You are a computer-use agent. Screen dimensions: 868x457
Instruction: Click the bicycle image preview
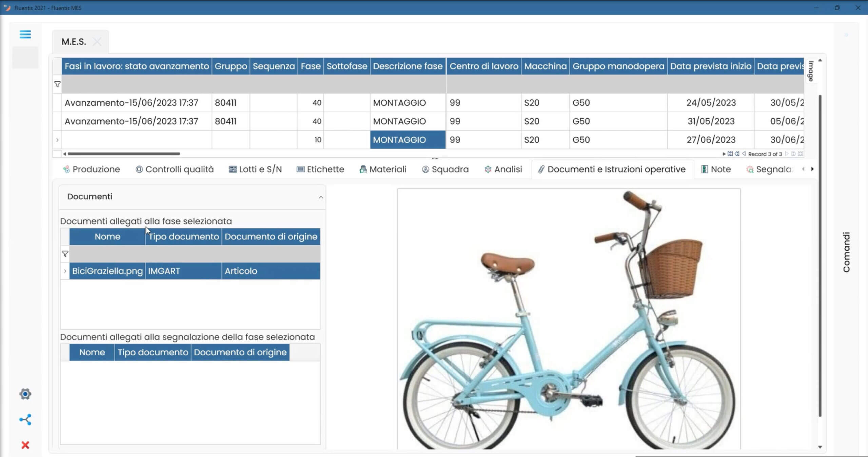pyautogui.click(x=569, y=319)
